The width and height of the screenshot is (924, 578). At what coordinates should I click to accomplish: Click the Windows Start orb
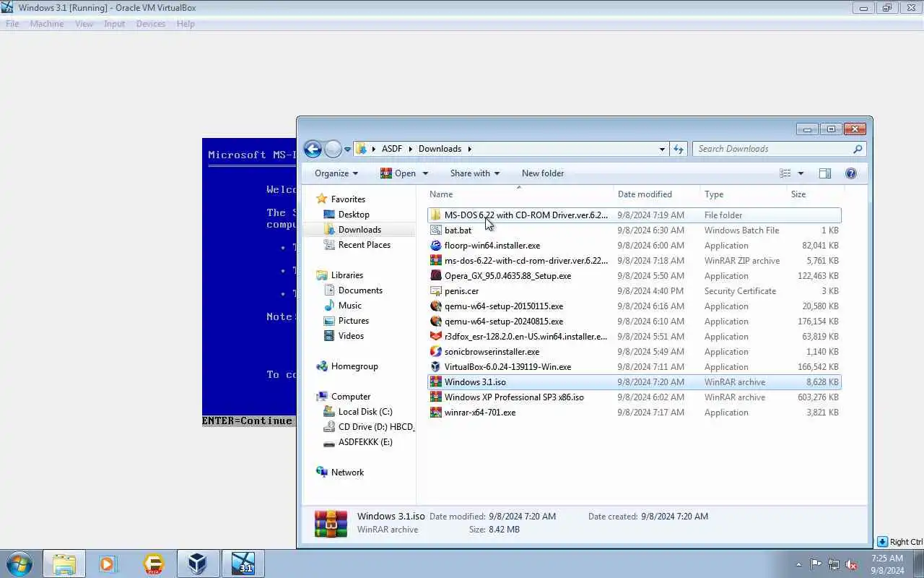[x=19, y=564]
